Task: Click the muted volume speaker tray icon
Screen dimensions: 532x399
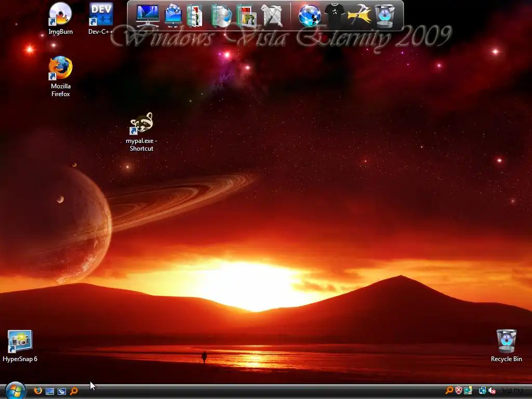Action: 492,391
